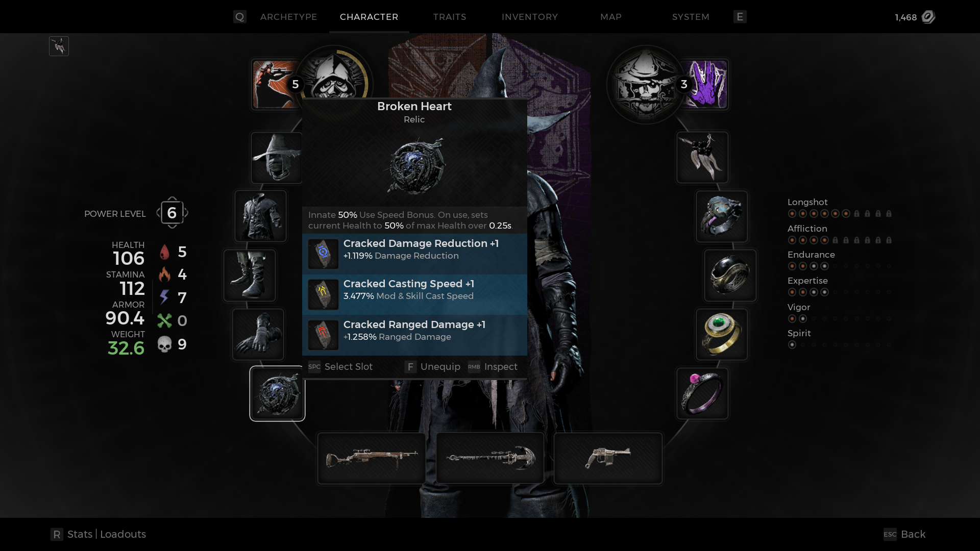The image size is (980, 551).
Task: Click the ARCHETYPE tab
Action: click(x=287, y=16)
